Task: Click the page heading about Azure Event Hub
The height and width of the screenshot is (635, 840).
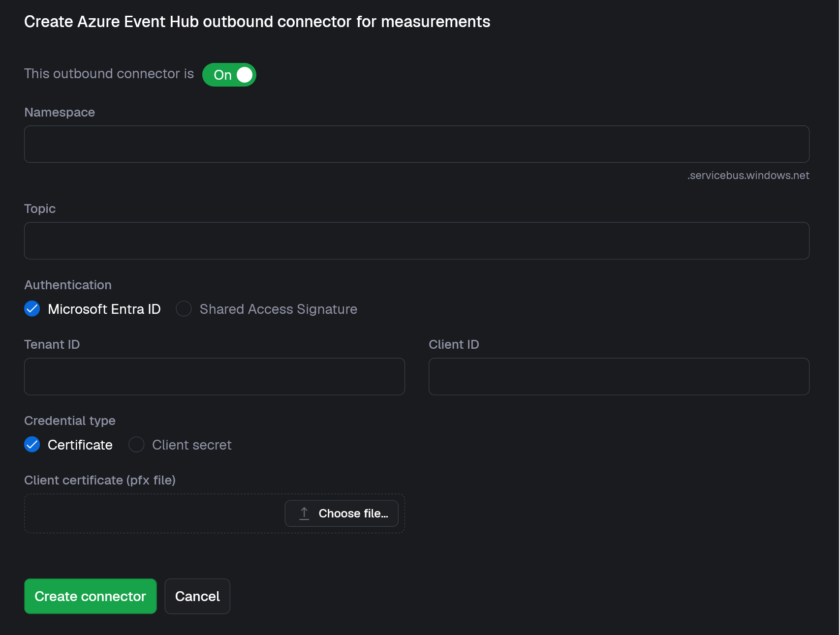Action: click(257, 22)
